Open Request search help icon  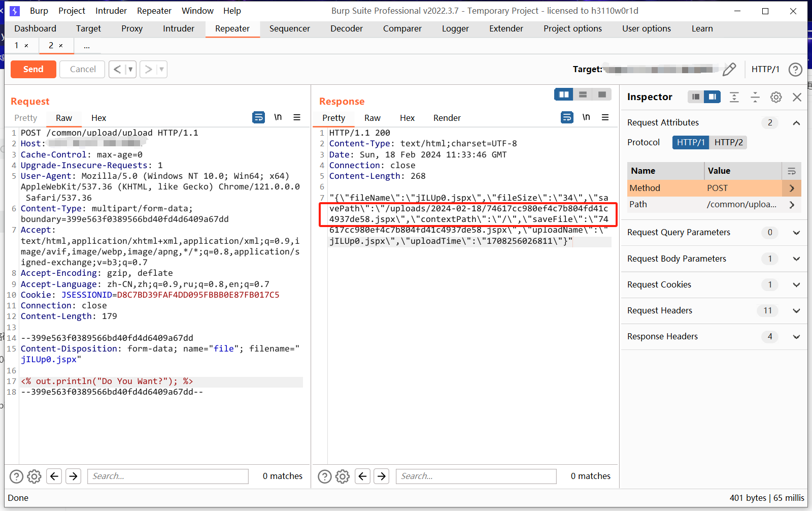tap(17, 476)
